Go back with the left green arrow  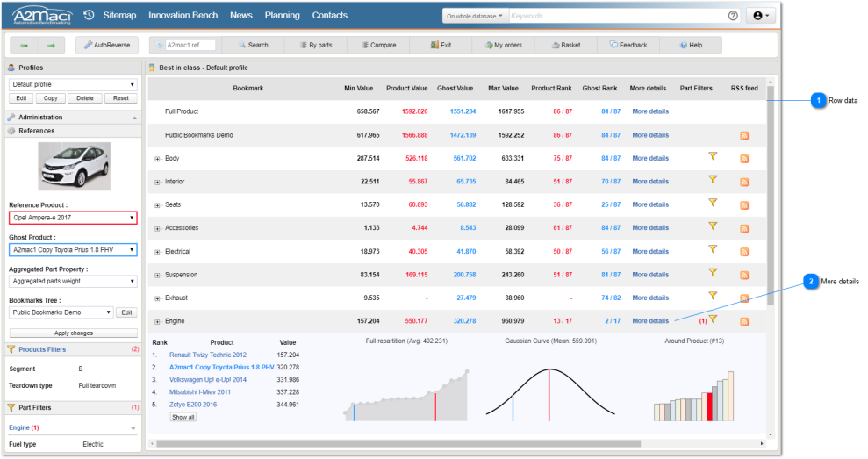(x=24, y=46)
